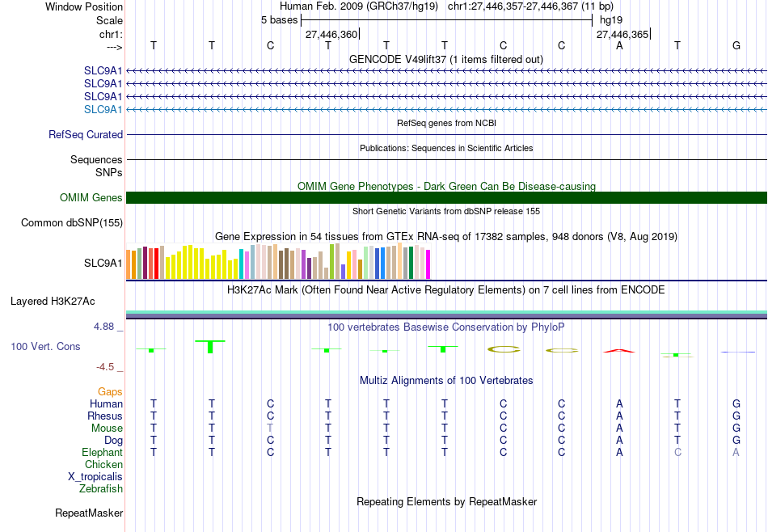Screen dimensions: 768x532
Task: Click the Sequences publications track label
Action: click(x=96, y=160)
